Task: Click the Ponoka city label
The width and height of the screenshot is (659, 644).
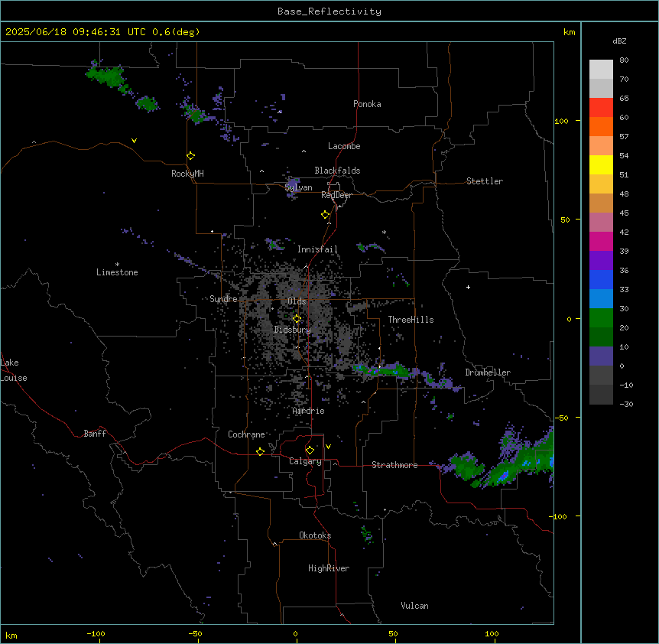Action: click(x=367, y=104)
